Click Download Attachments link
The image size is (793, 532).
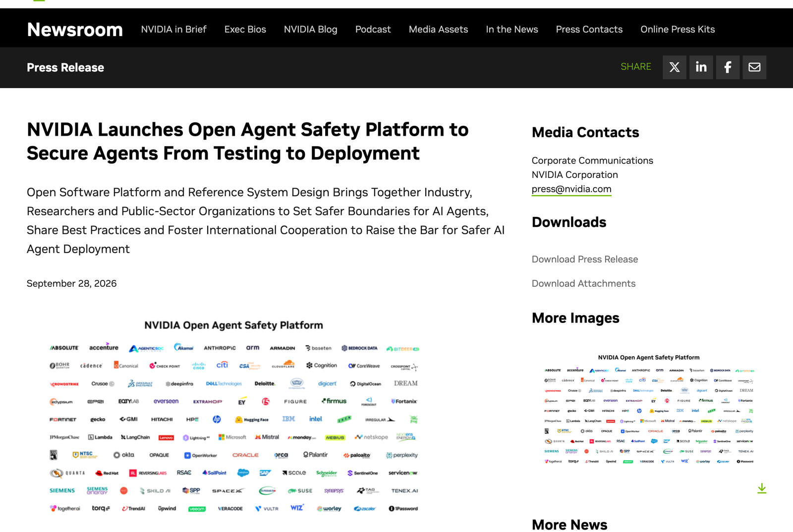(x=583, y=283)
